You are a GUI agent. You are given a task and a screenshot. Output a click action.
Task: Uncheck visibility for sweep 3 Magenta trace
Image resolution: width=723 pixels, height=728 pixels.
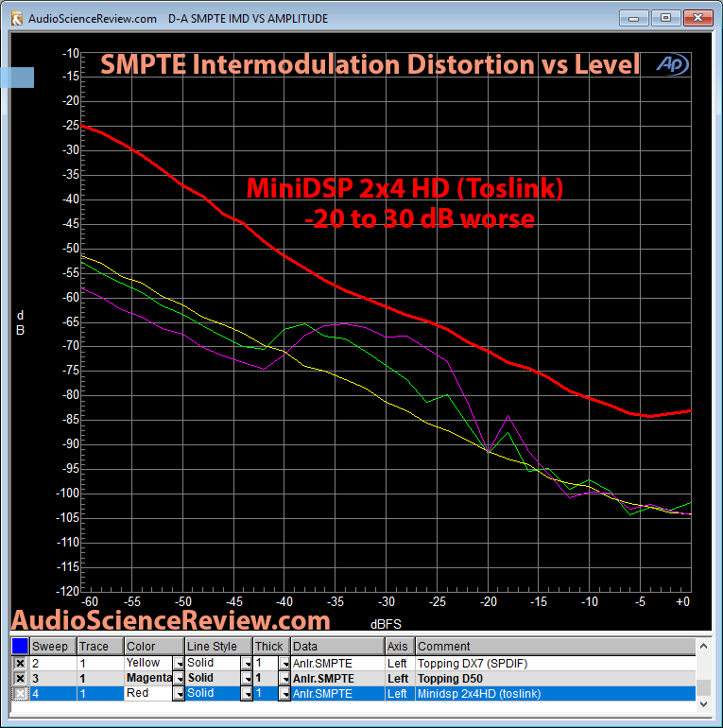pyautogui.click(x=20, y=678)
